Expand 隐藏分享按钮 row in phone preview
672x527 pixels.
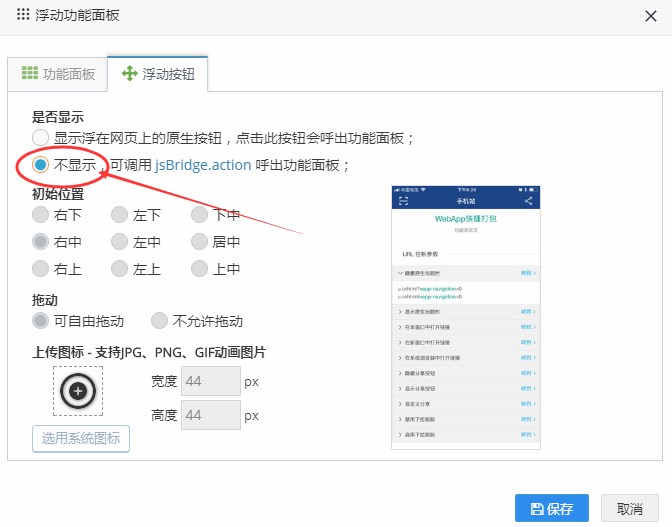coord(466,373)
